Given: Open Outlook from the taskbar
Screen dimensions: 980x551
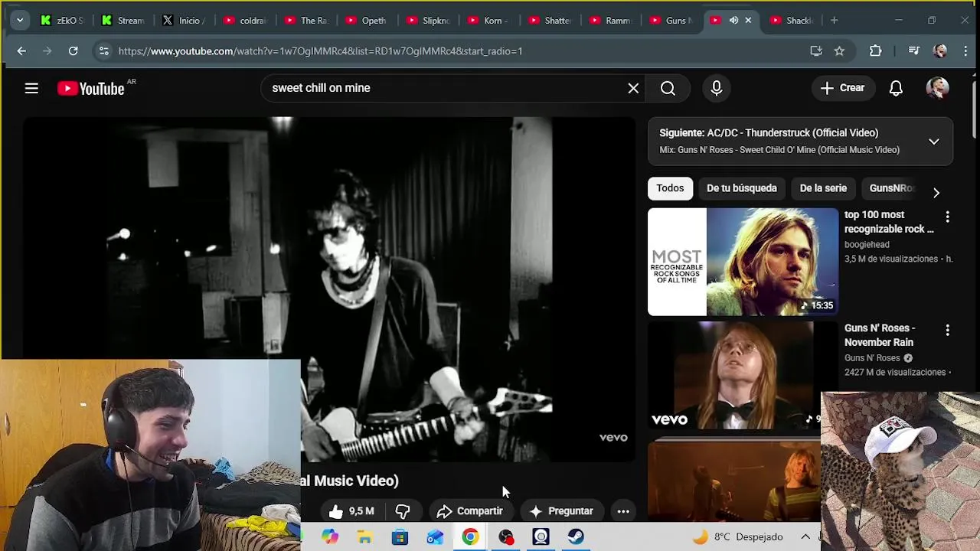Looking at the screenshot, I should click(x=436, y=537).
